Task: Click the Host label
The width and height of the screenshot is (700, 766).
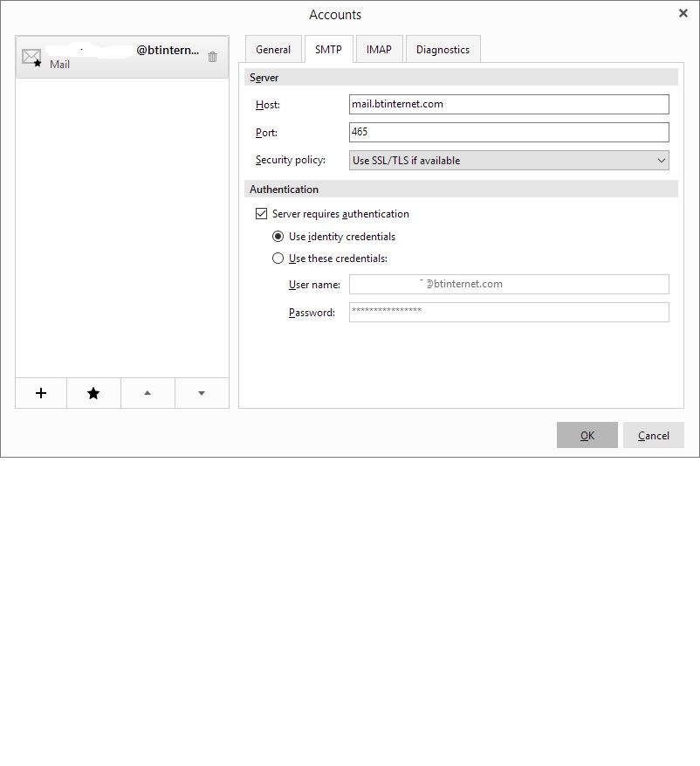Action: click(267, 105)
